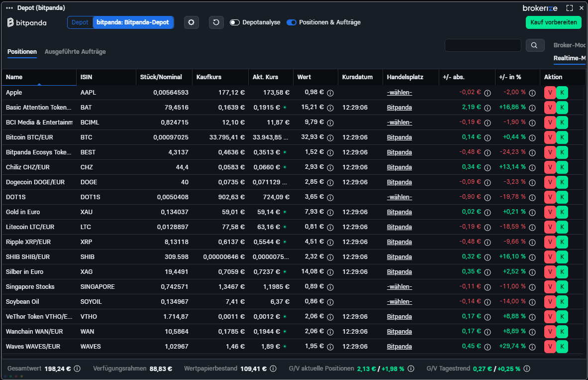Show info for Apple Wert value
This screenshot has height=380, width=588.
tap(330, 93)
